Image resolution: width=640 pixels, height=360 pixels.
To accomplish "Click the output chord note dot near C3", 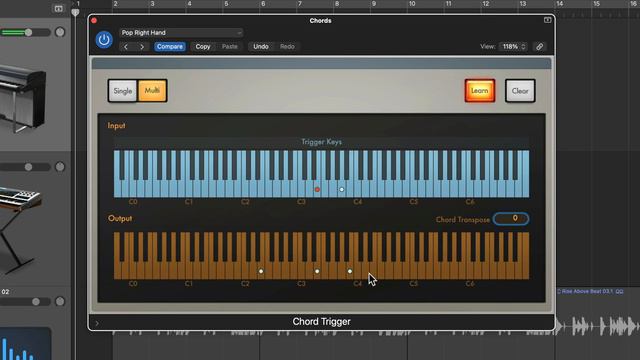I will [317, 271].
